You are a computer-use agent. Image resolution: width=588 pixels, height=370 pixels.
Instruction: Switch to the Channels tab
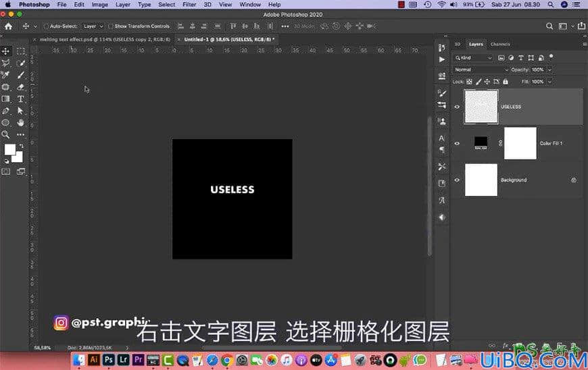tap(500, 44)
